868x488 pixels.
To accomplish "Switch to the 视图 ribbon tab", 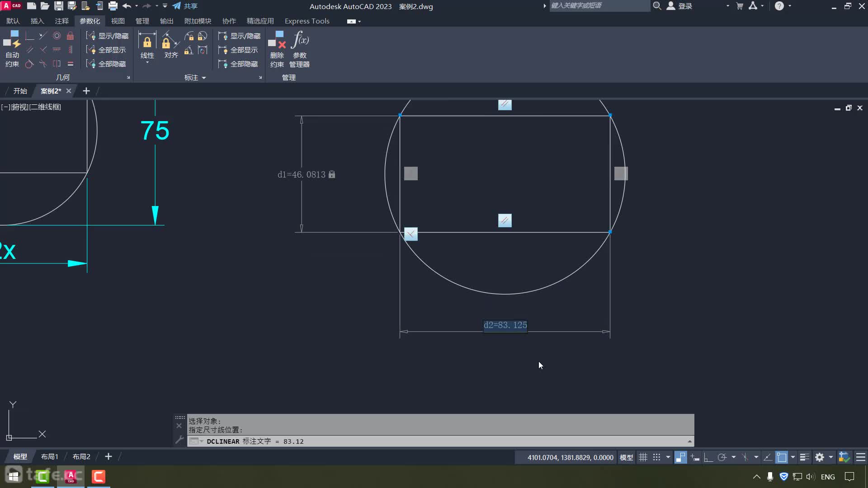I will pos(118,21).
